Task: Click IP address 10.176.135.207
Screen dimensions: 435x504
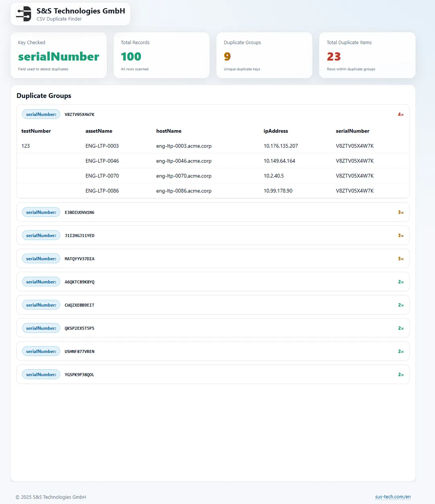Action: pos(281,146)
